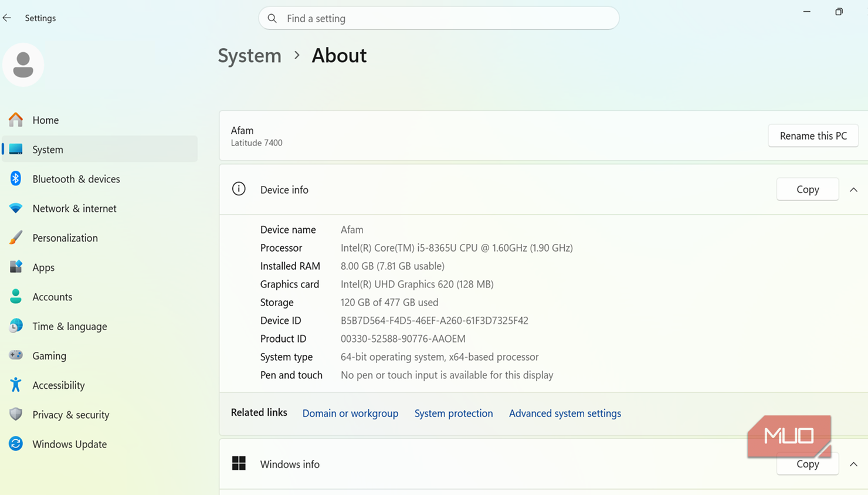The height and width of the screenshot is (495, 868).
Task: Click the processor value Intel Core i5-8365U
Action: [456, 247]
